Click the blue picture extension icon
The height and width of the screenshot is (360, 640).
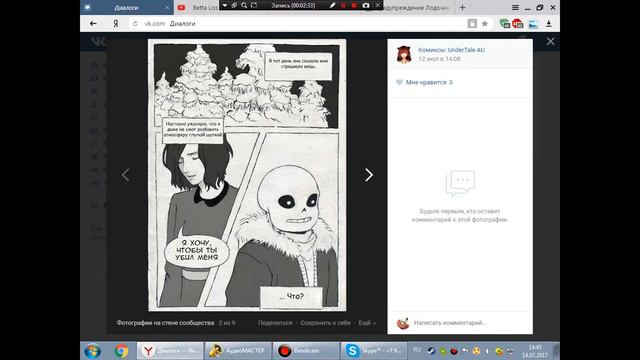(533, 24)
